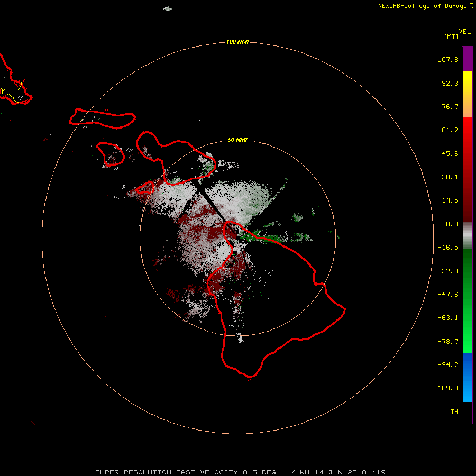Click the purple segment of the color bar

coord(467,59)
